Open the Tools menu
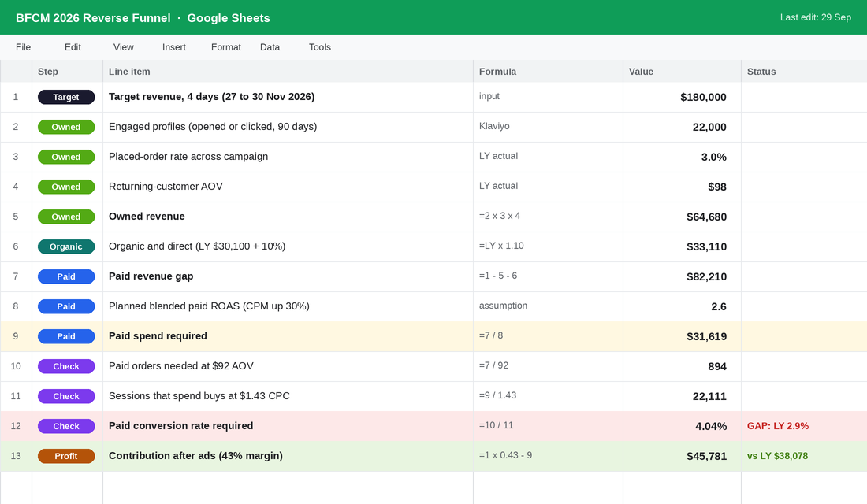Screen dimensions: 867x504 click(x=319, y=47)
